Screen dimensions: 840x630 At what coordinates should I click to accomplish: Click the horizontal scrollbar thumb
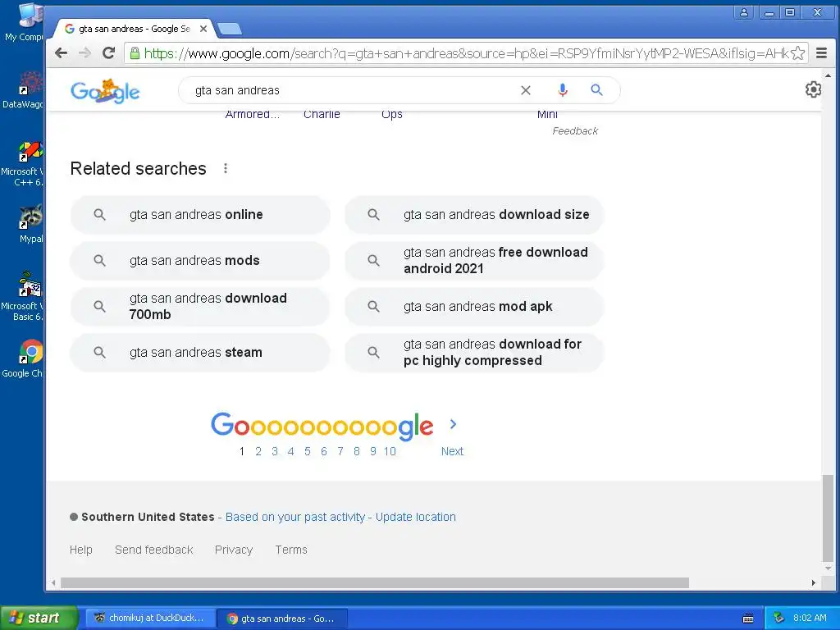(x=374, y=583)
